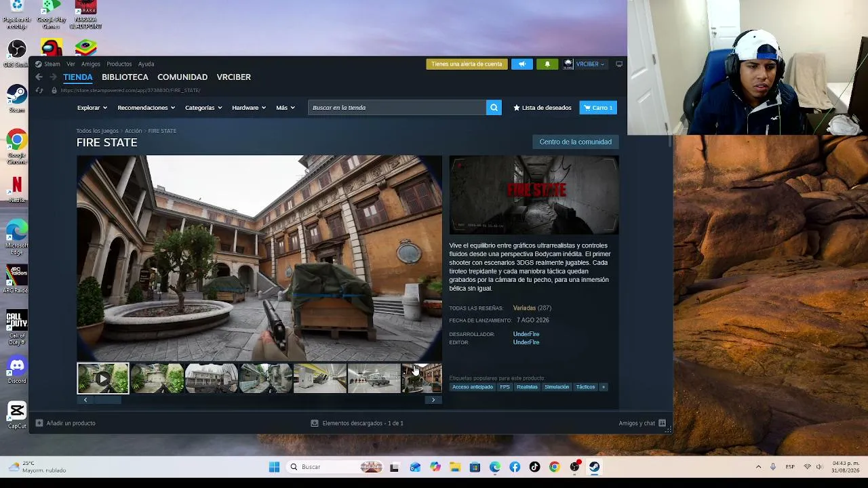The image size is (868, 488).
Task: Expand the Explorar store menu
Action: click(x=92, y=108)
